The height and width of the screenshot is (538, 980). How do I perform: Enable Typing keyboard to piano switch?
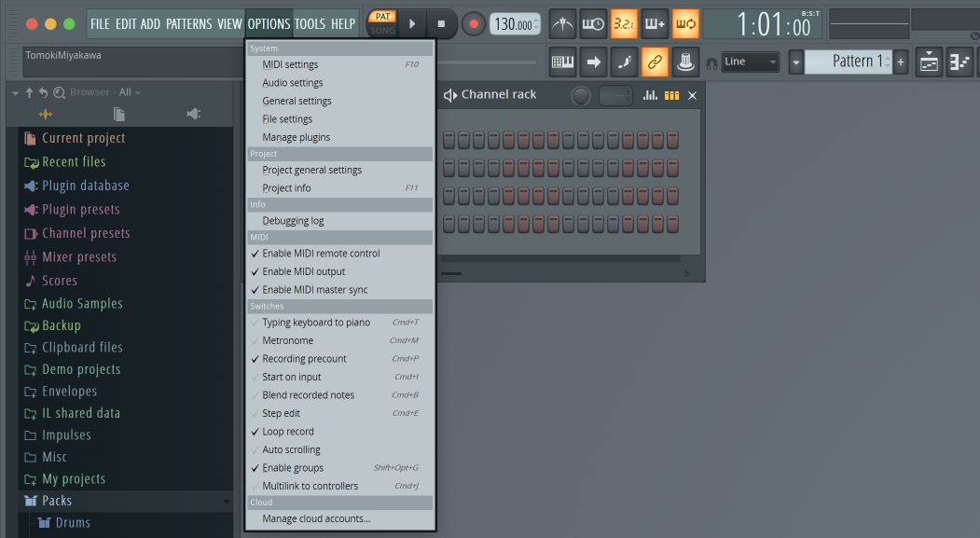(x=340, y=323)
